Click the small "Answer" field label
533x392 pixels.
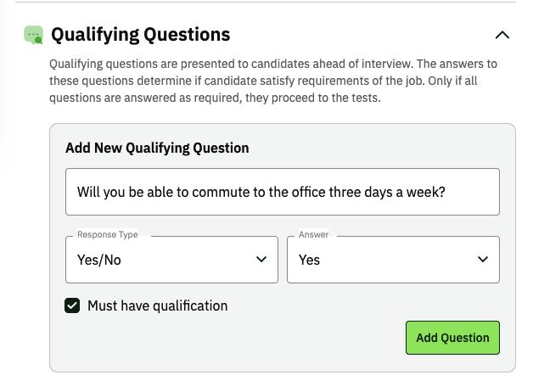point(313,235)
